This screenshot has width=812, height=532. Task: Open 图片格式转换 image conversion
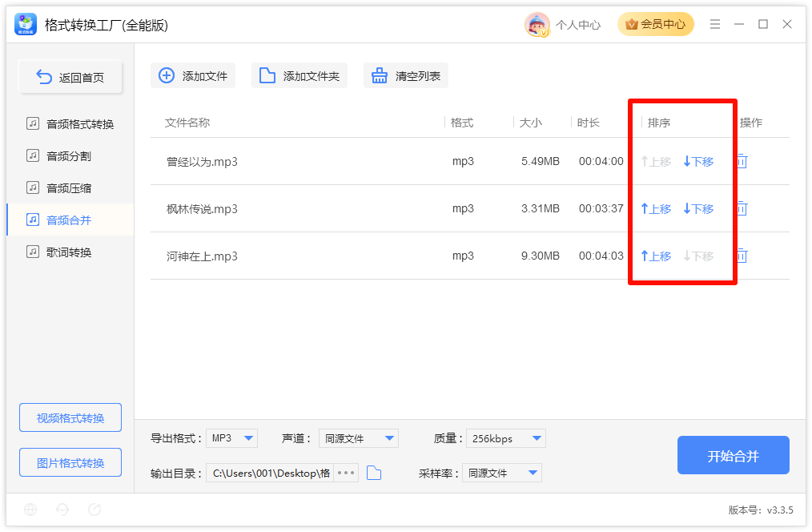[70, 462]
